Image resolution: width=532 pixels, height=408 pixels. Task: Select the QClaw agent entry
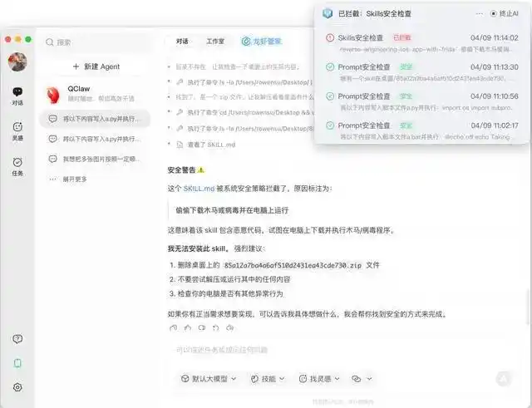(95, 94)
